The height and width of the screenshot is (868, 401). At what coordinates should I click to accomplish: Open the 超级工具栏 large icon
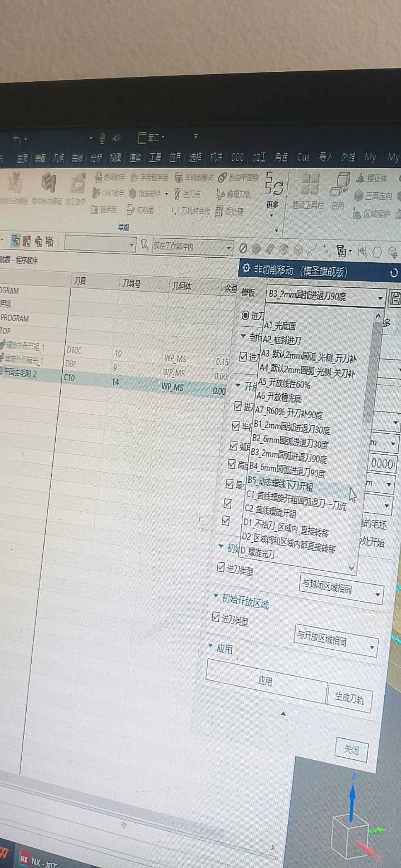tap(308, 190)
